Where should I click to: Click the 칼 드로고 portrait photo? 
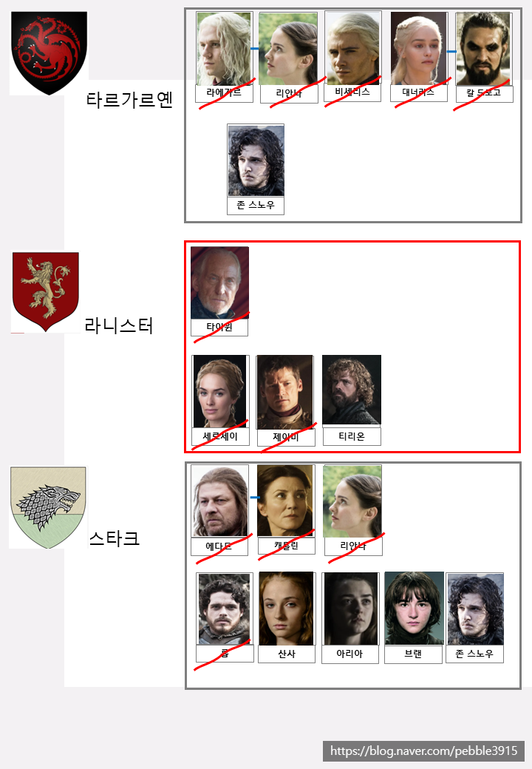pyautogui.click(x=483, y=49)
